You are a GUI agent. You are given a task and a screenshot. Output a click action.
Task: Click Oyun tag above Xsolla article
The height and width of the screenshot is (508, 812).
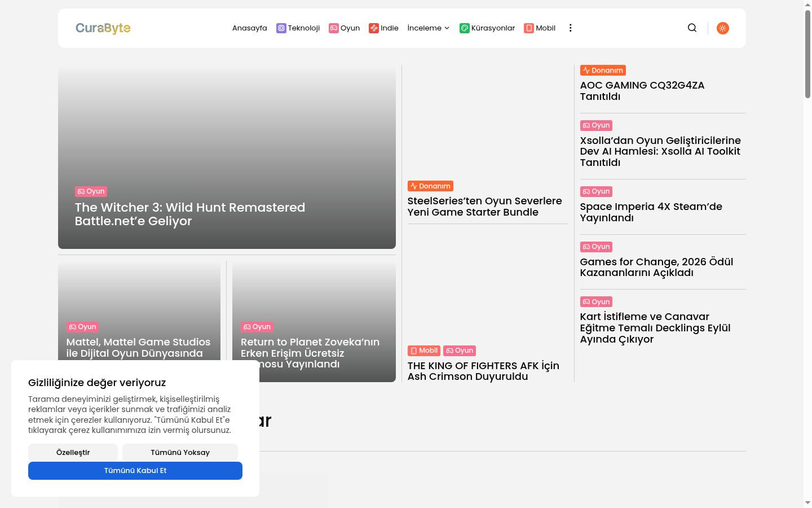point(596,125)
